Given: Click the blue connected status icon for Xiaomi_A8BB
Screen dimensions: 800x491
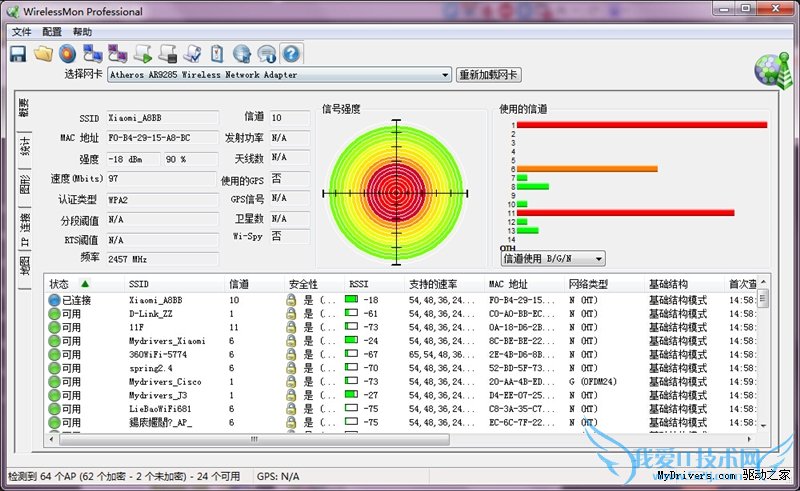Looking at the screenshot, I should [x=54, y=299].
